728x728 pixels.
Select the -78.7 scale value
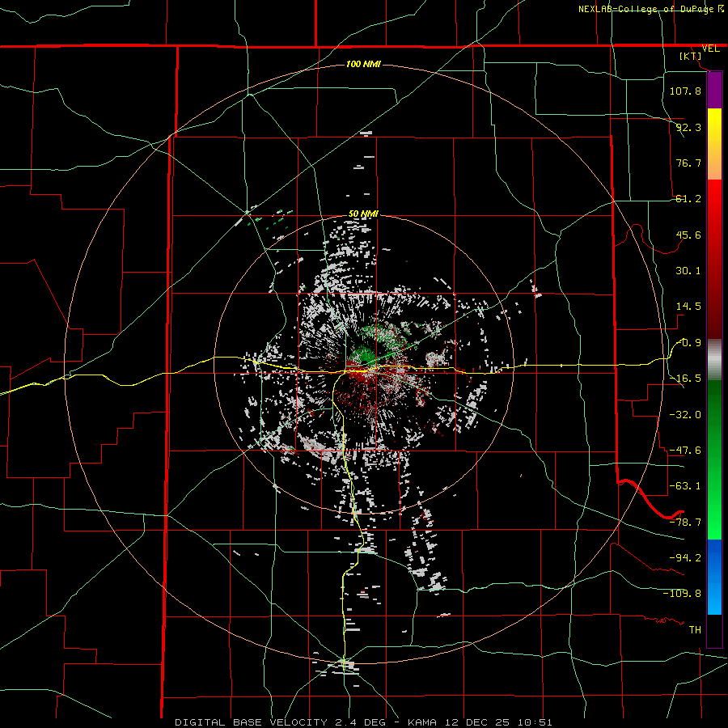coord(685,523)
